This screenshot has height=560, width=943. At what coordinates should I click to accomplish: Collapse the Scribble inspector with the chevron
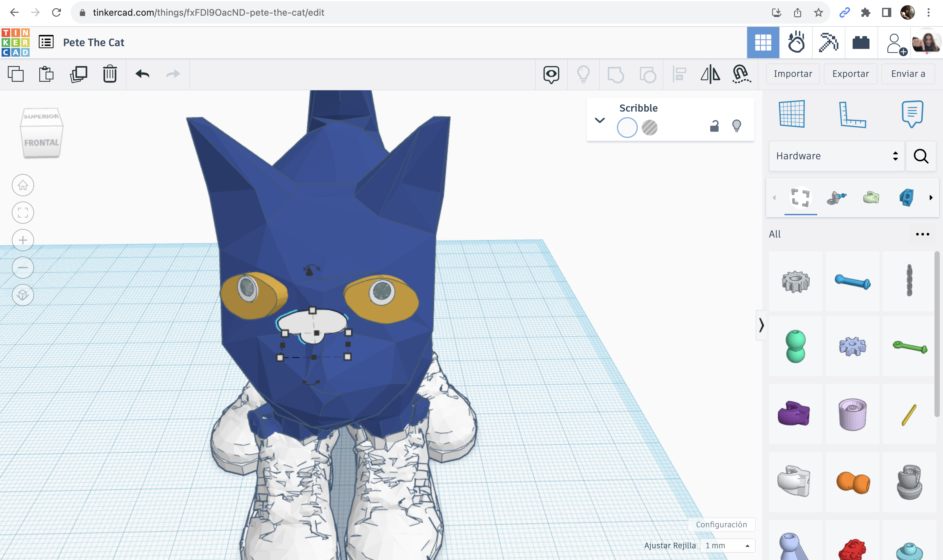point(600,120)
